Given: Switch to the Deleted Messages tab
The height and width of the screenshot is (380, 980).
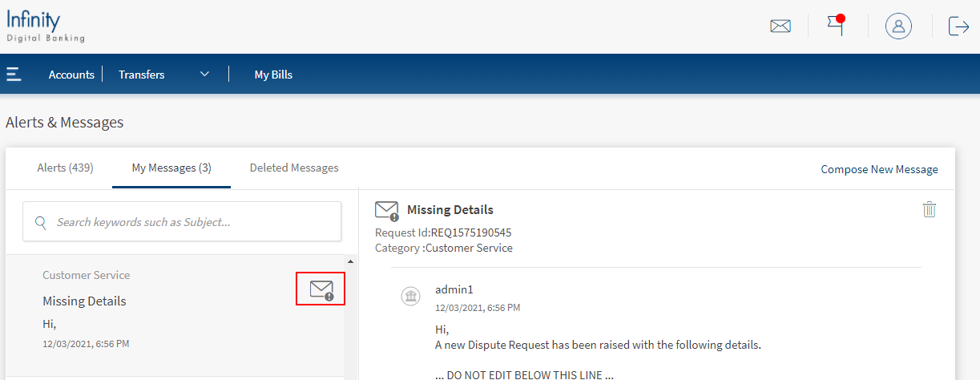Looking at the screenshot, I should [x=294, y=168].
